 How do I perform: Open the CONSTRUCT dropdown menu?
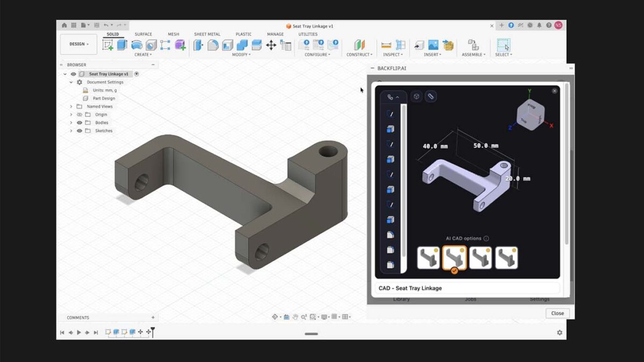coord(359,55)
